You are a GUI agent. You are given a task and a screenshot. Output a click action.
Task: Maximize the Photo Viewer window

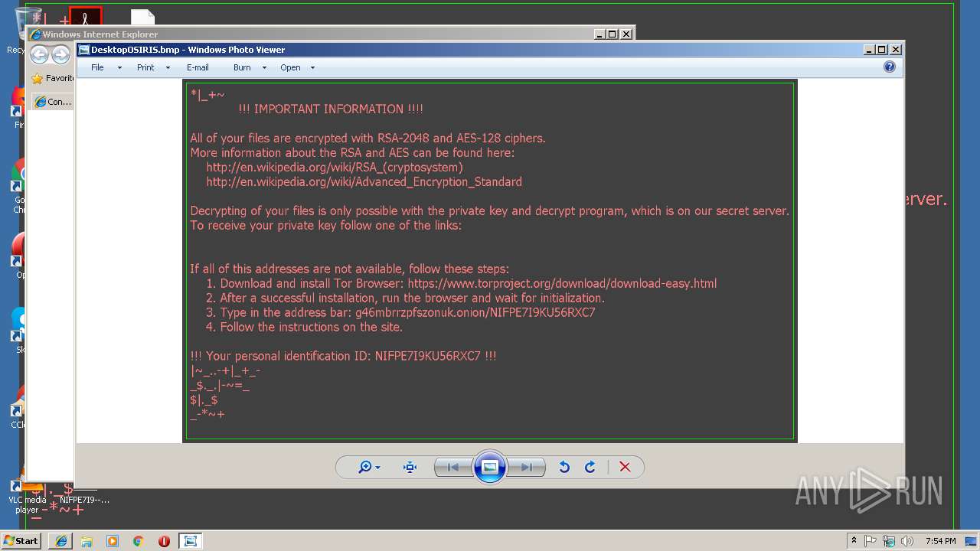coord(882,50)
